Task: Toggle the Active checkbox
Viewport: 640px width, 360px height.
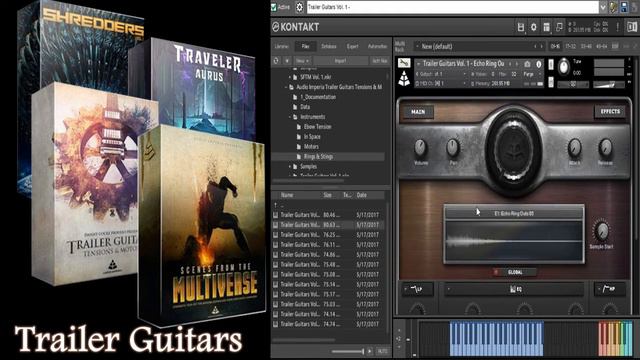Action: (274, 7)
